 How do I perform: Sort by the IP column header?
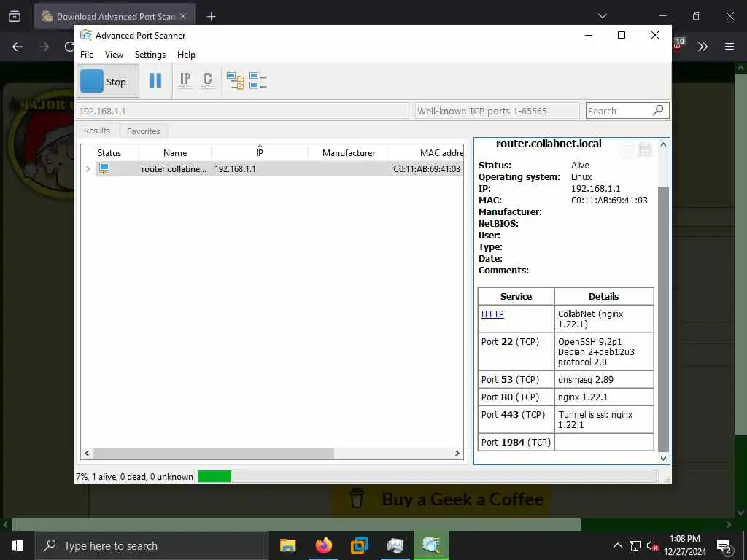coord(259,153)
